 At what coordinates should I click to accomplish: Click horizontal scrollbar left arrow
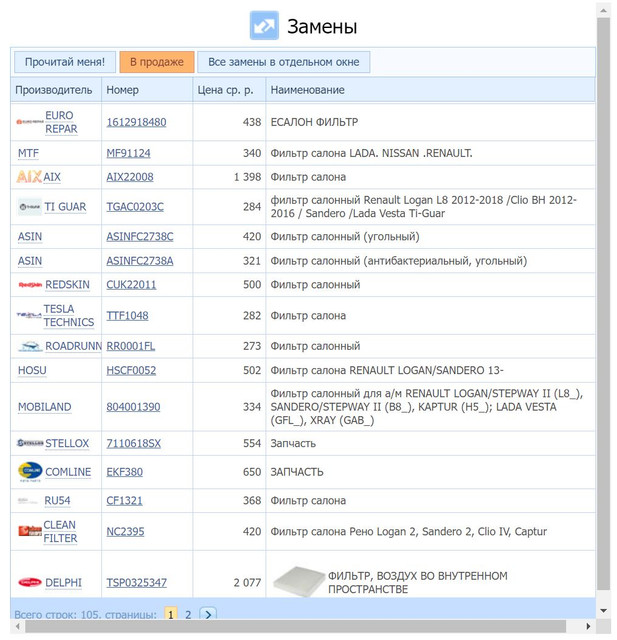18,626
